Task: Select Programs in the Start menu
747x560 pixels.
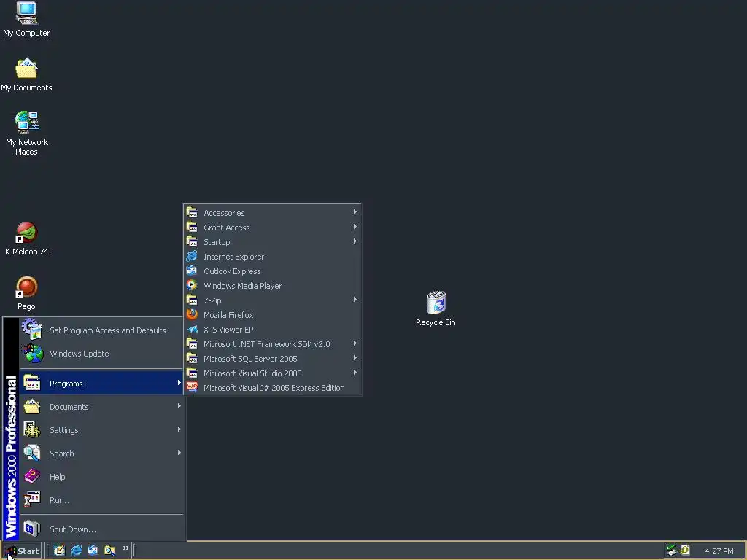Action: coord(101,384)
